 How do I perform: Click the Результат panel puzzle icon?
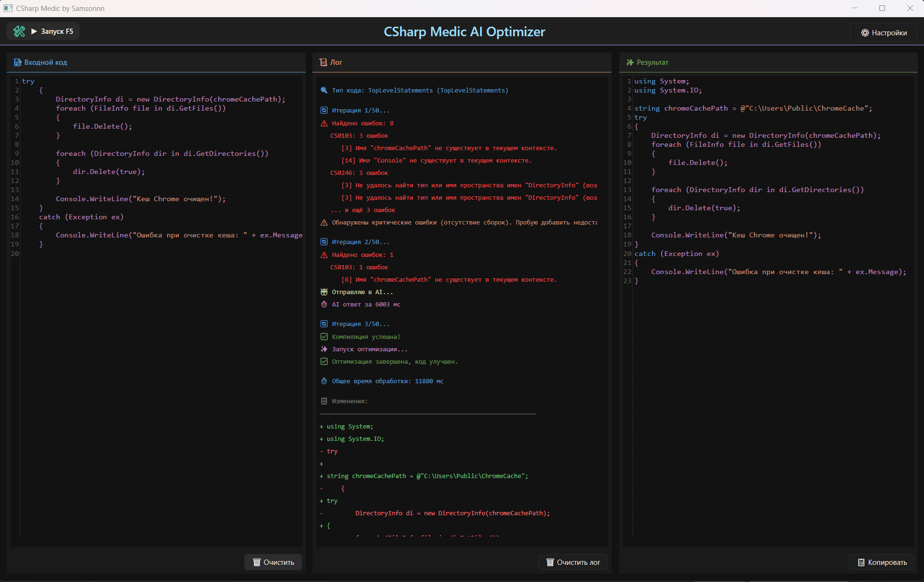[x=630, y=62]
